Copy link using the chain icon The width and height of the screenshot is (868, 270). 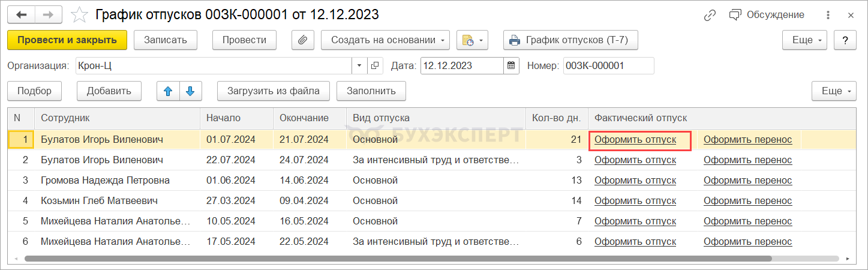pyautogui.click(x=711, y=14)
